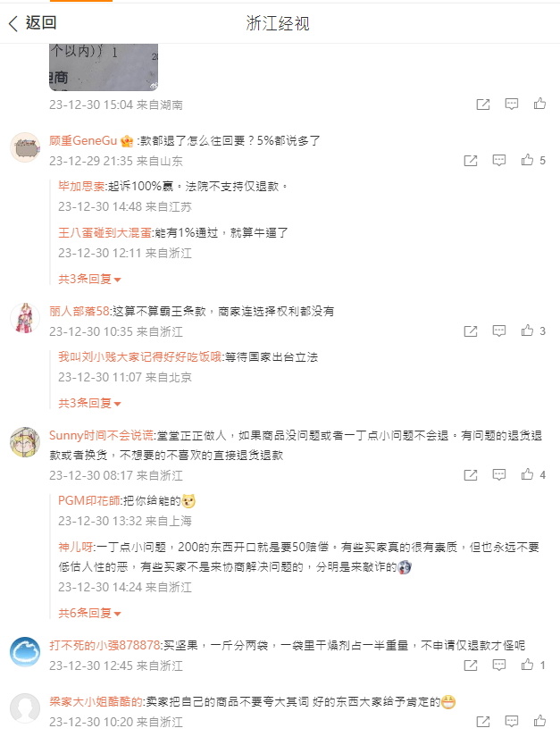Viewport: 560px width, 745px height.
Task: Expand 共3条回复 under 顾重GeneGu's comment
Action: [x=90, y=279]
